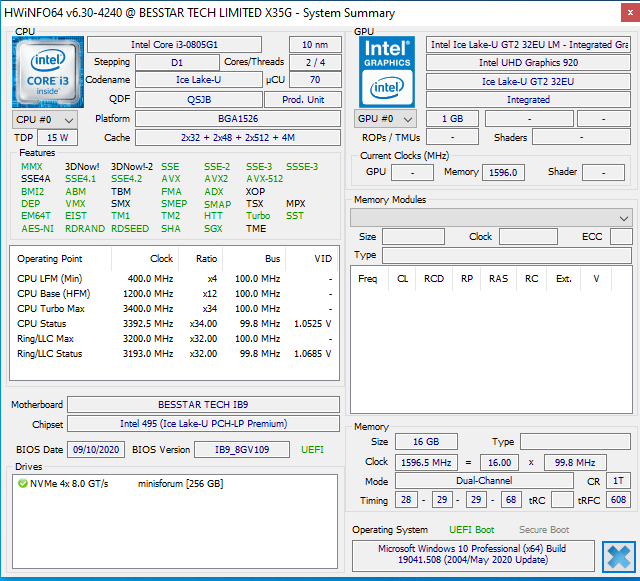Screen dimensions: 640x581
Task: Click the BESSTAR TECH IB9 motherboard field
Action: pyautogui.click(x=203, y=405)
